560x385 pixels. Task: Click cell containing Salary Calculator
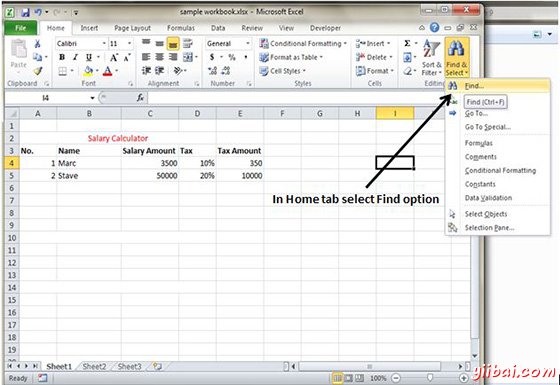(x=118, y=139)
